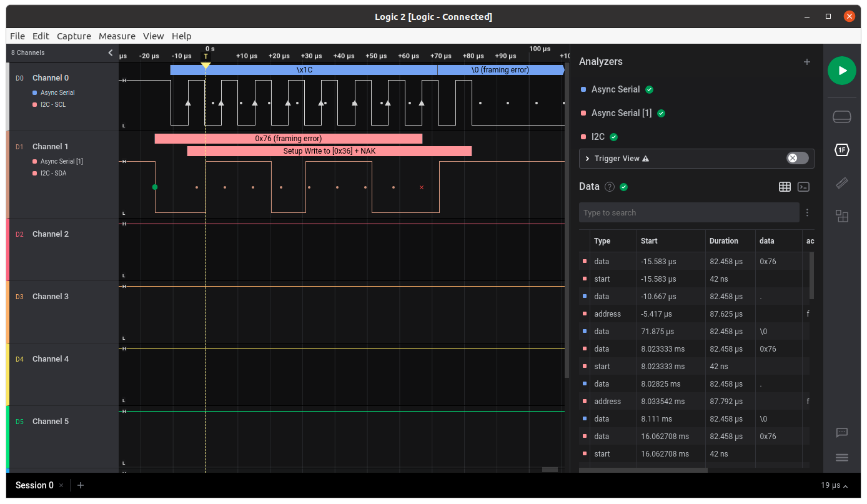Open the extensions blocks icon
The height and width of the screenshot is (504, 867).
point(842,216)
